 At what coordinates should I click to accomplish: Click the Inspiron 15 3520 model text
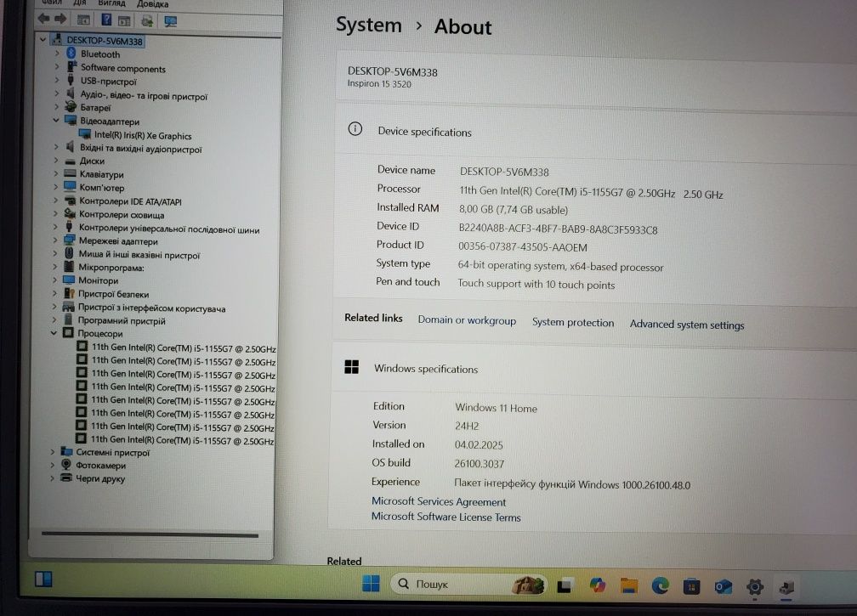click(x=379, y=83)
